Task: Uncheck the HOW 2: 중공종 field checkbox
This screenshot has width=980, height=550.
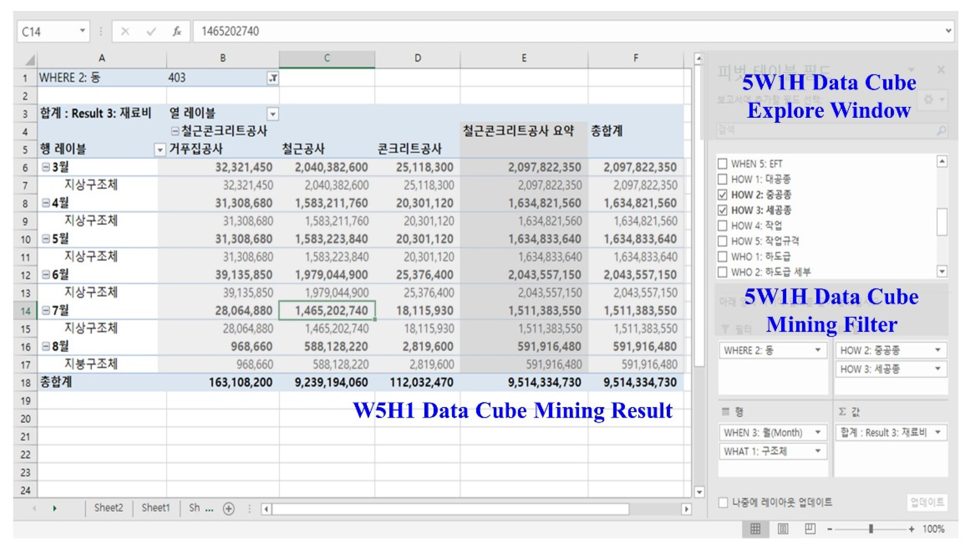Action: tap(722, 195)
